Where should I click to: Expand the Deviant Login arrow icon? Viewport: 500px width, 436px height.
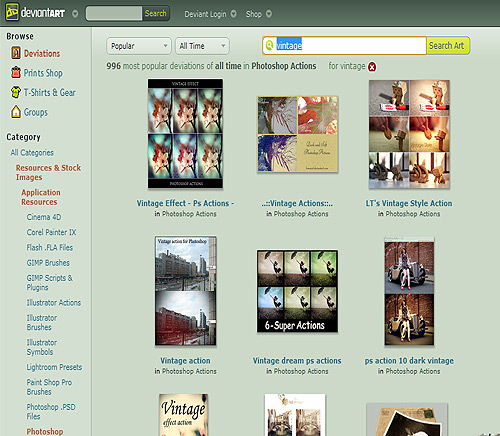click(234, 14)
